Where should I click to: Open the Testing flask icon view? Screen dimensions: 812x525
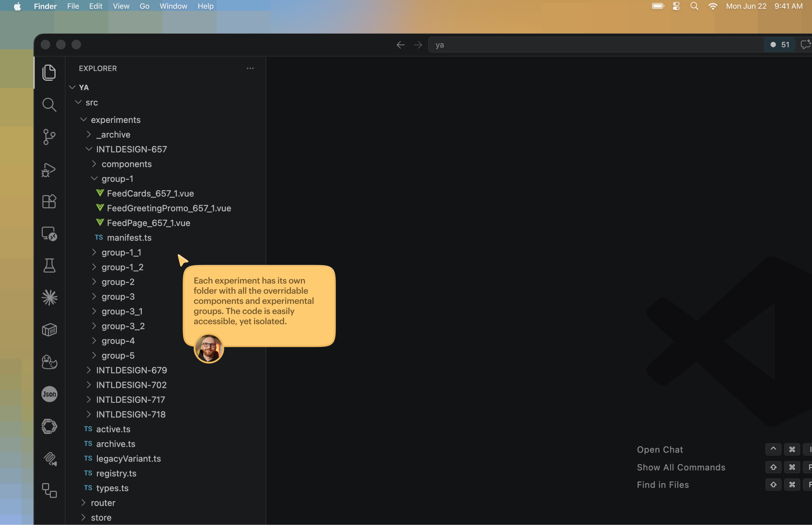click(x=49, y=266)
